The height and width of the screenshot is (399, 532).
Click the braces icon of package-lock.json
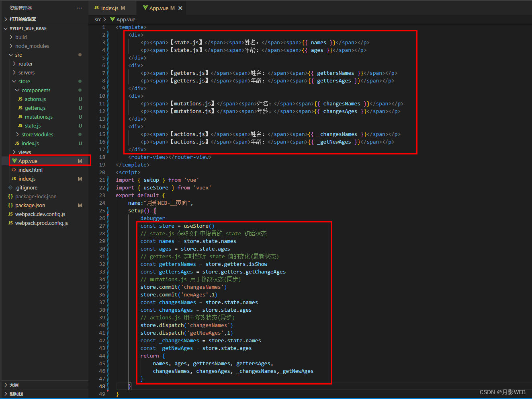pyautogui.click(x=10, y=197)
